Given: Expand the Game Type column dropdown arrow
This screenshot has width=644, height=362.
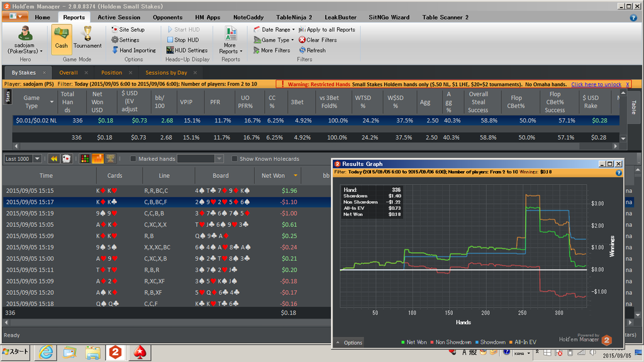Looking at the screenshot, I should (52, 102).
